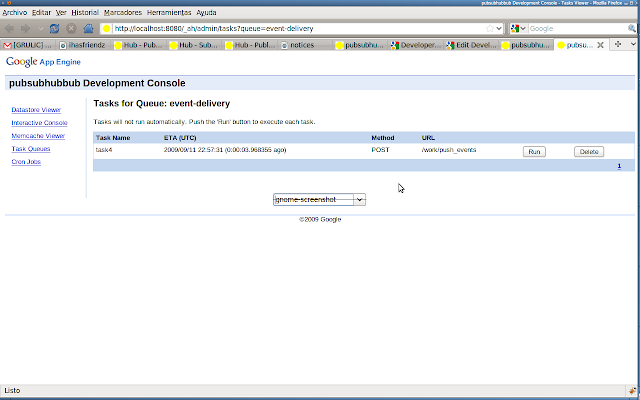The image size is (640, 400).
Task: Open the Memcache Viewer link
Action: pyautogui.click(x=38, y=136)
